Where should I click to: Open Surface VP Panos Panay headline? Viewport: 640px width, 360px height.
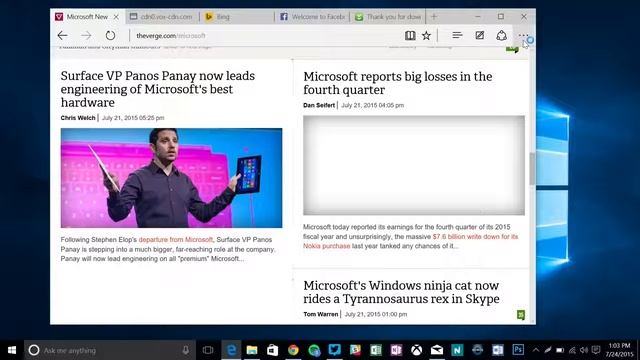tap(158, 89)
